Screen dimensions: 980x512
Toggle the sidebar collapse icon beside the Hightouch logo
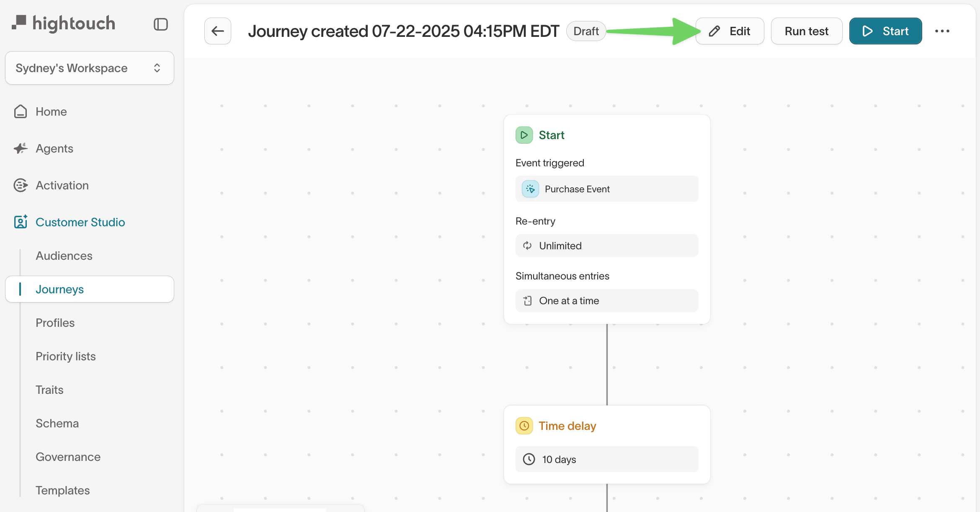[x=160, y=24]
